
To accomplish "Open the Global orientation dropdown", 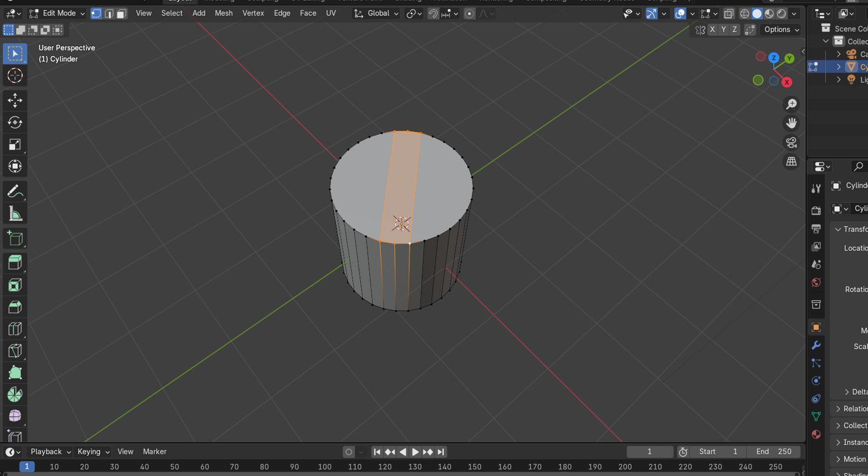I will coord(376,13).
